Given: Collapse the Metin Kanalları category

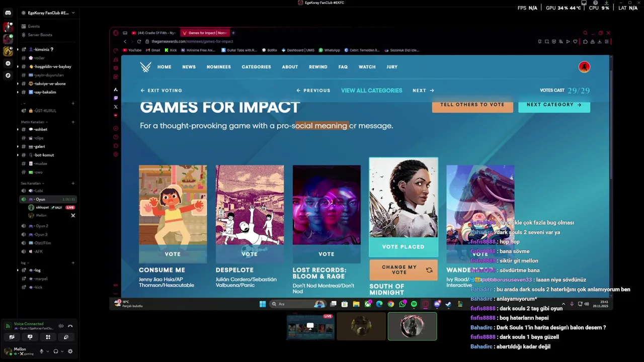Looking at the screenshot, I should pyautogui.click(x=34, y=122).
